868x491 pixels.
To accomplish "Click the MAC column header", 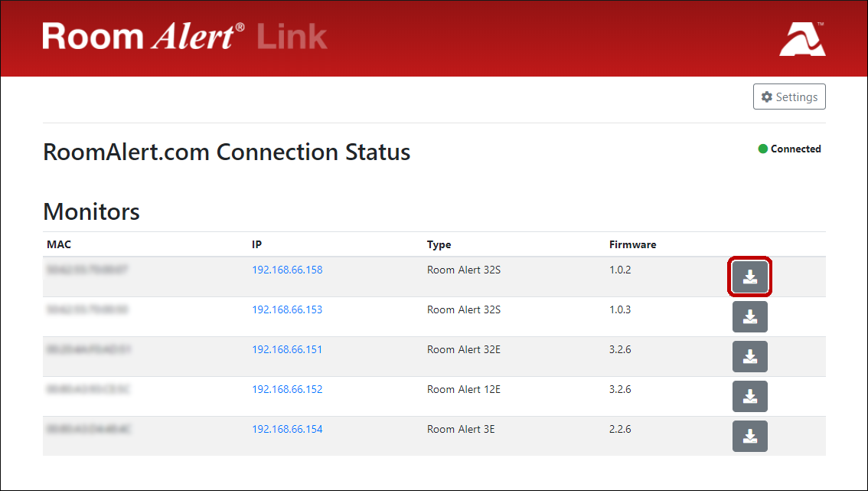I will tap(59, 245).
